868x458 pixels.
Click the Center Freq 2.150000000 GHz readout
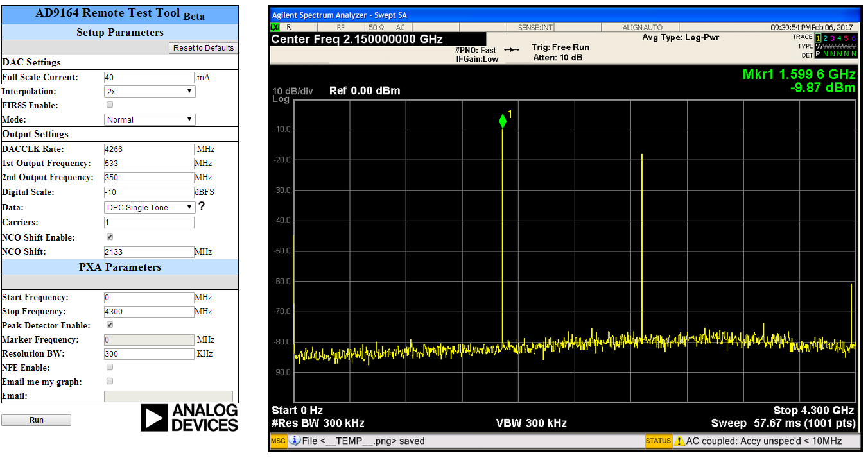(x=357, y=39)
